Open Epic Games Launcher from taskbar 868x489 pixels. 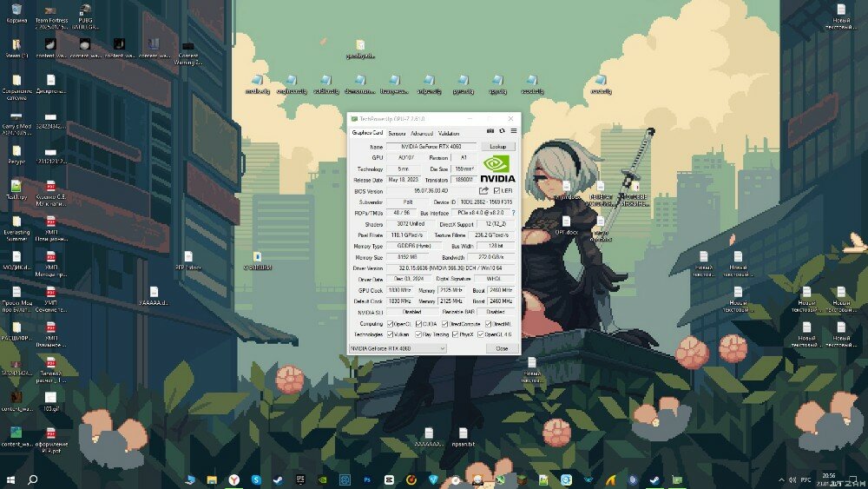(x=300, y=479)
